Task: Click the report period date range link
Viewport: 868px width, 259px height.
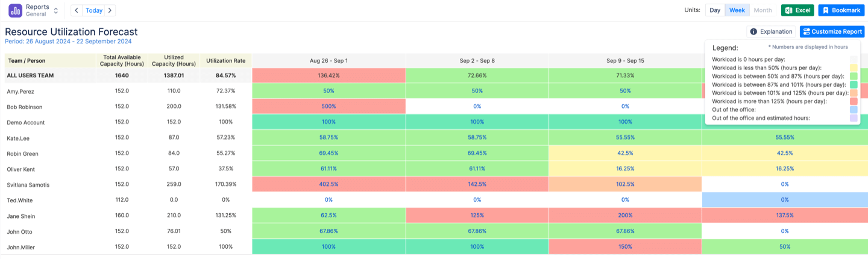Action: (68, 41)
